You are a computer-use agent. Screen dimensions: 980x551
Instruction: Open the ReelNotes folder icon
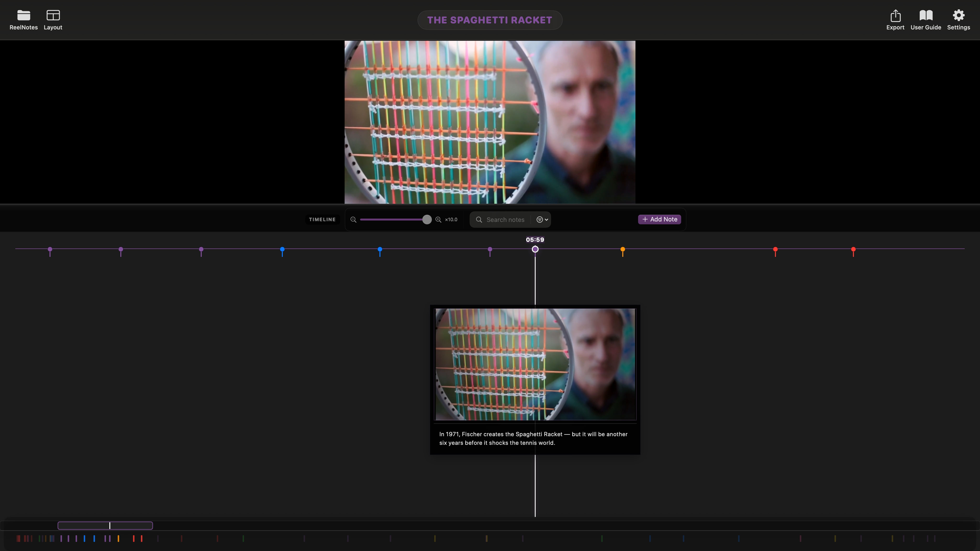pos(24,16)
